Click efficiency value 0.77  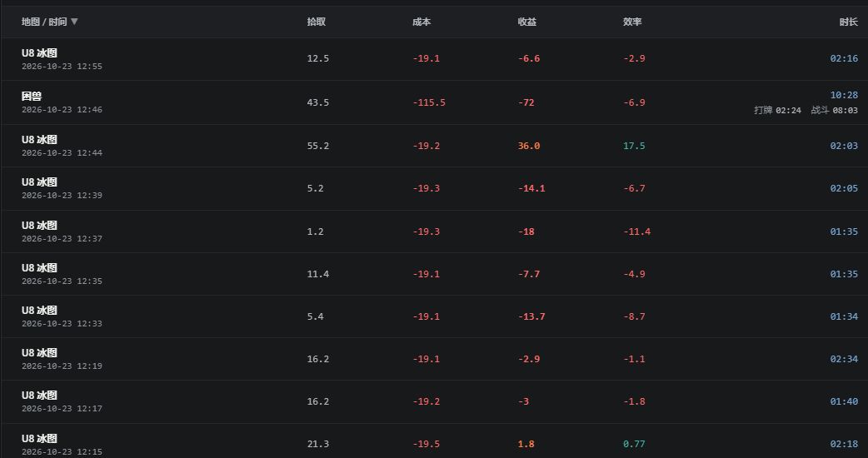[635, 444]
